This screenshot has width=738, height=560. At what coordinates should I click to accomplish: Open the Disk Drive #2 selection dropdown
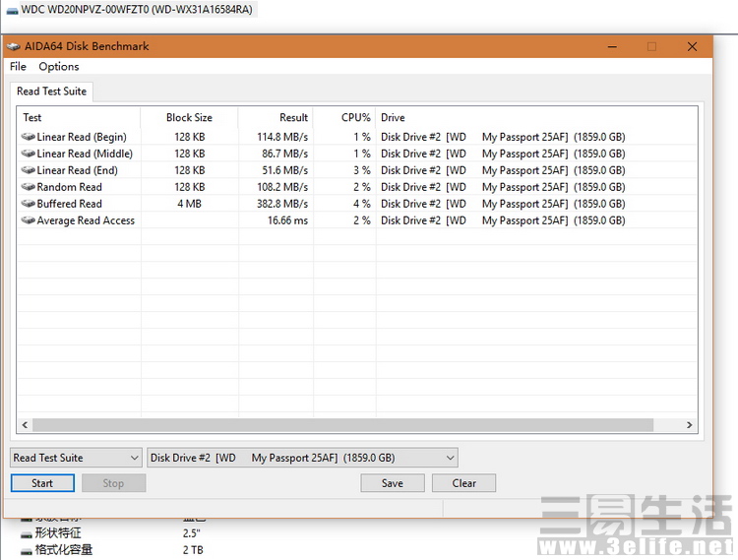pos(302,458)
